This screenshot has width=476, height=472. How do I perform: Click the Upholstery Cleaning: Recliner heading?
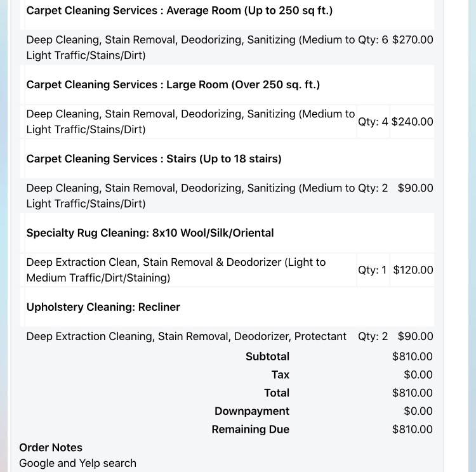[103, 308]
